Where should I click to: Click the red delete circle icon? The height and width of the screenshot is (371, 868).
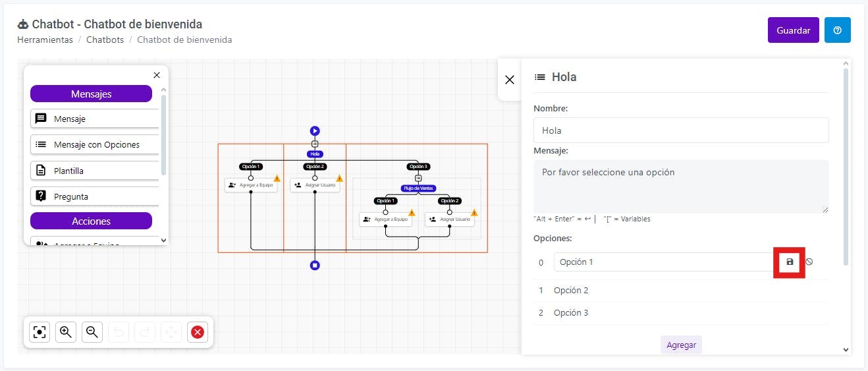click(x=198, y=332)
